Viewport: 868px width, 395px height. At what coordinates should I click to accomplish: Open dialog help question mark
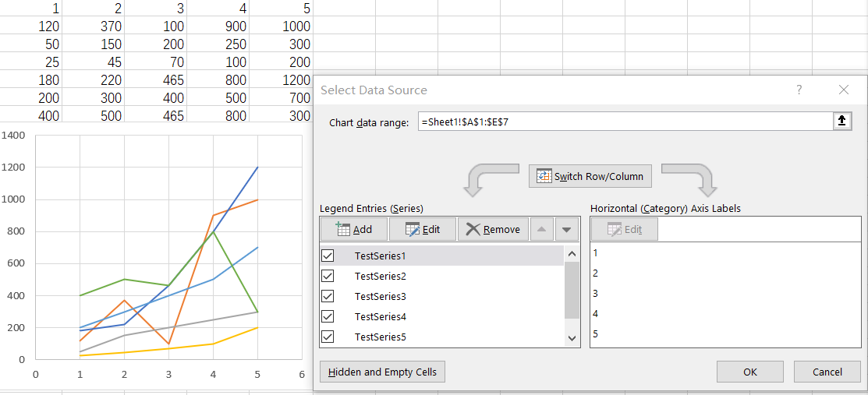click(799, 90)
